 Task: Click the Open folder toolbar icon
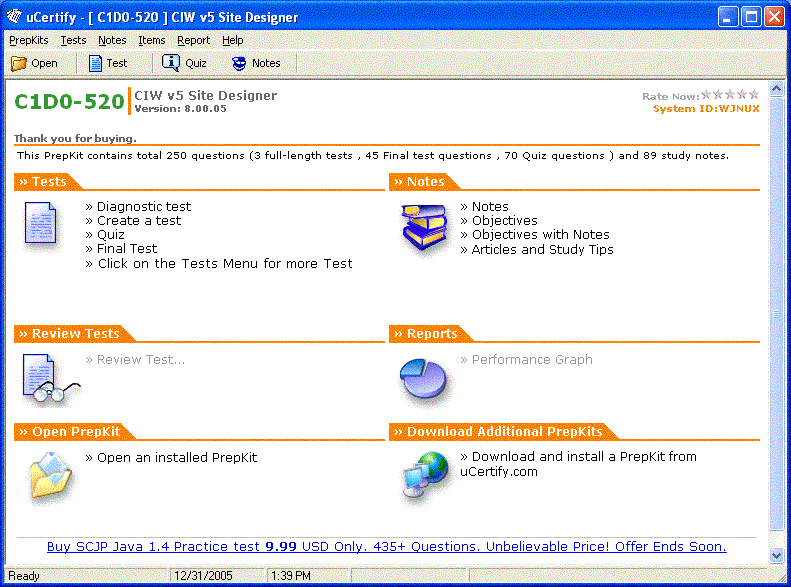[19, 63]
